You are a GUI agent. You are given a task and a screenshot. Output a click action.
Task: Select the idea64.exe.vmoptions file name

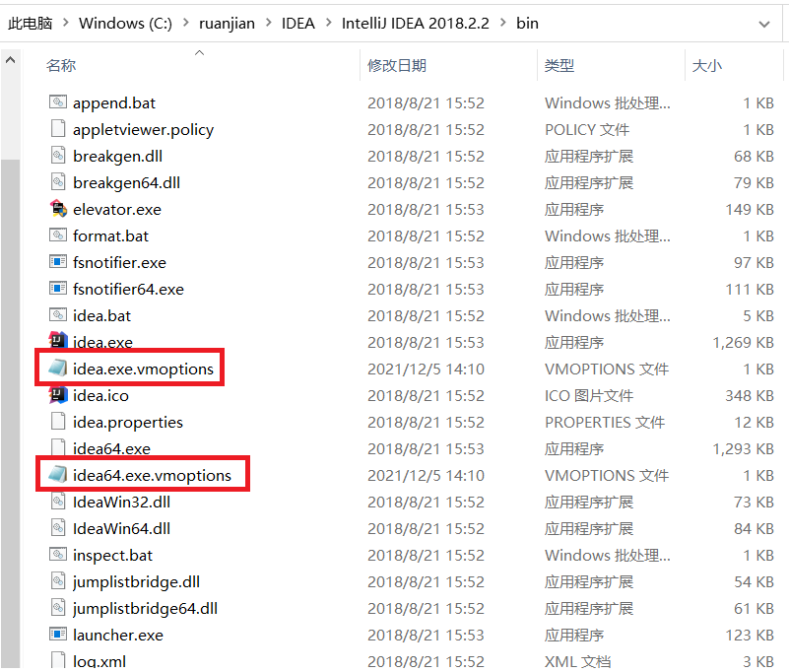pyautogui.click(x=152, y=475)
